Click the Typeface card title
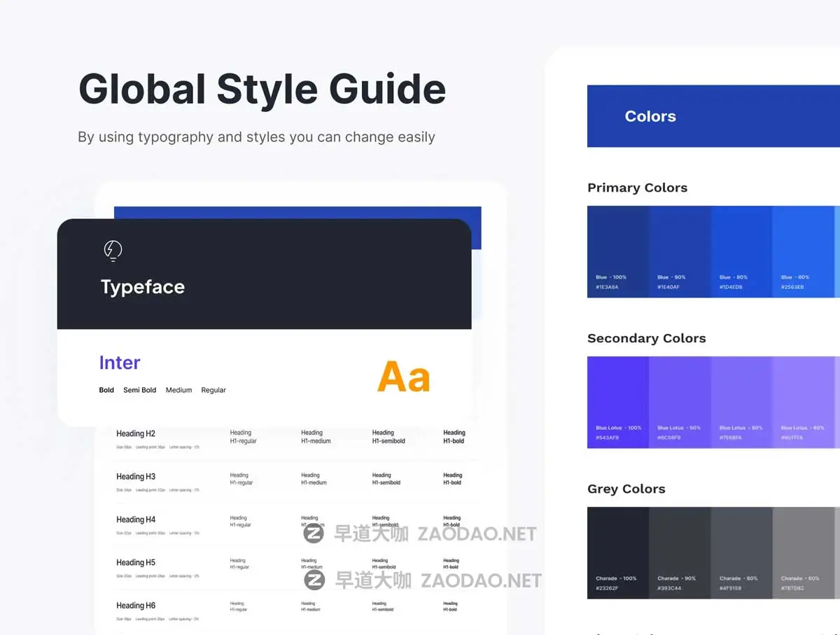The width and height of the screenshot is (840, 635). (143, 287)
